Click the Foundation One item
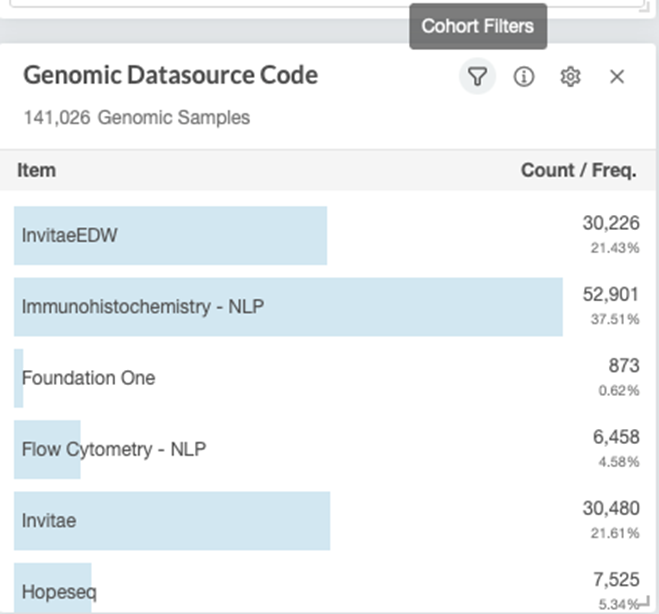The image size is (659, 614). [x=88, y=378]
